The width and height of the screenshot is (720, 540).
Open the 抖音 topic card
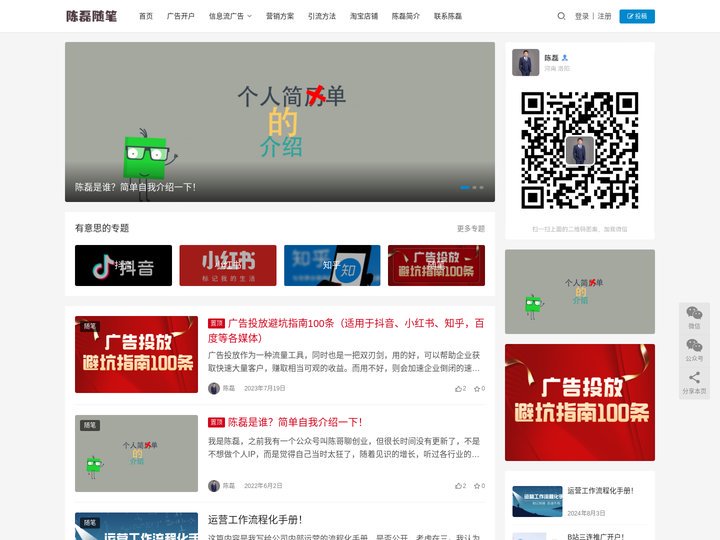coord(124,265)
